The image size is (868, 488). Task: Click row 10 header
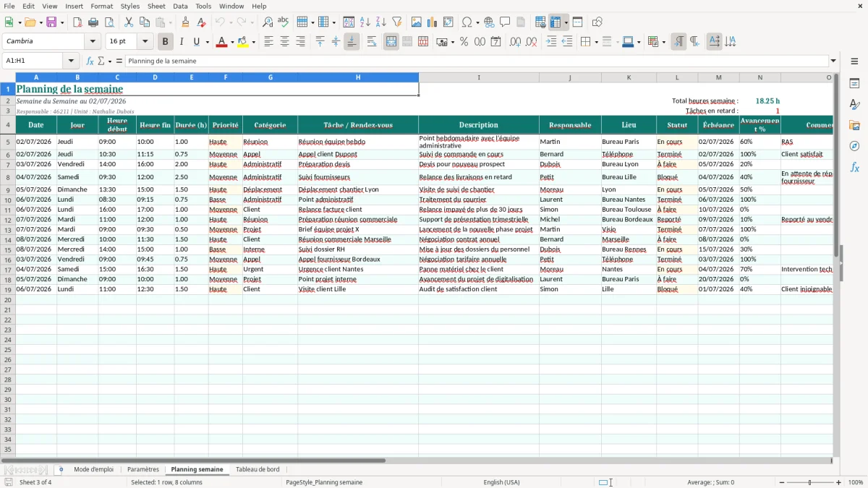(8, 200)
